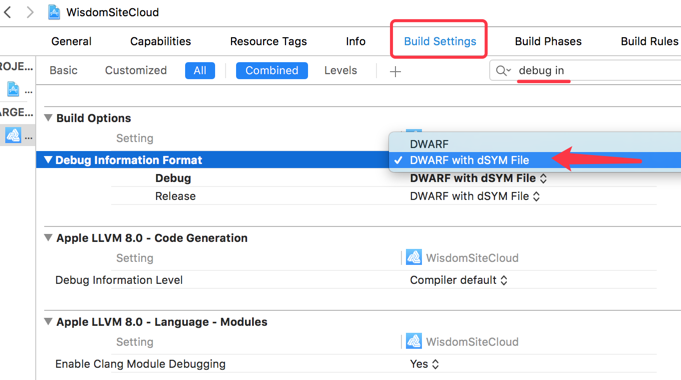Viewport: 681px width, 380px height.
Task: Click WisdomSiteCloud target icon under Code Generation
Action: pyautogui.click(x=413, y=258)
